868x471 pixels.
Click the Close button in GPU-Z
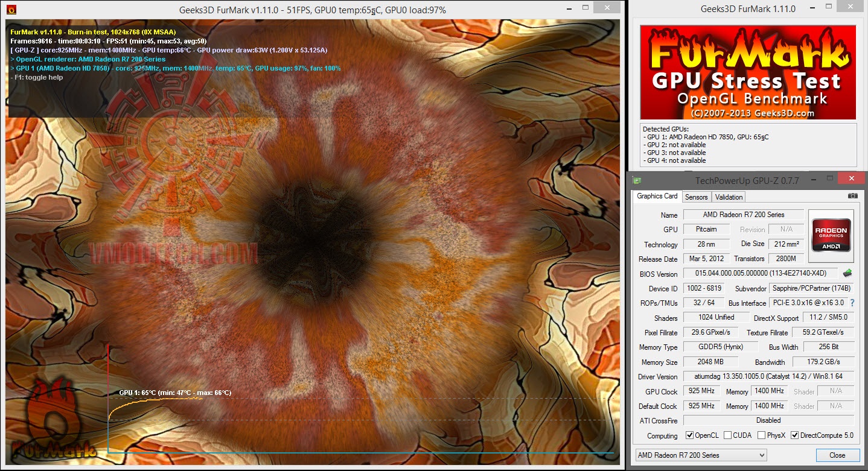(837, 455)
